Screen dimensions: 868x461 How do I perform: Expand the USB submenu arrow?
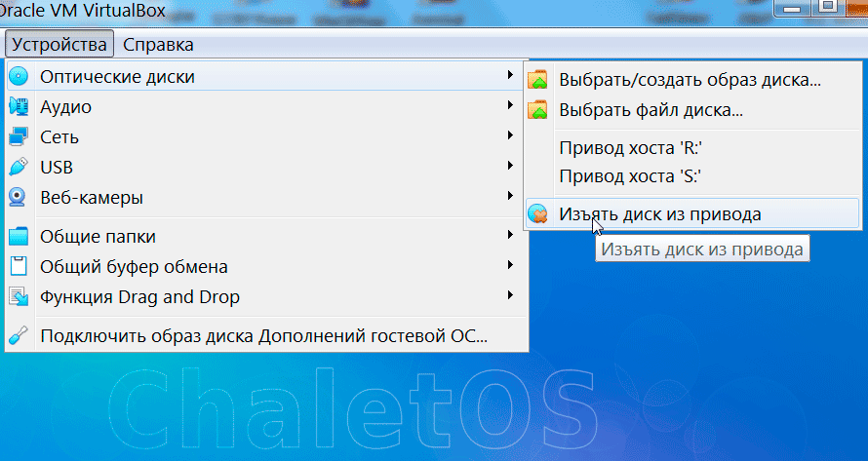510,167
